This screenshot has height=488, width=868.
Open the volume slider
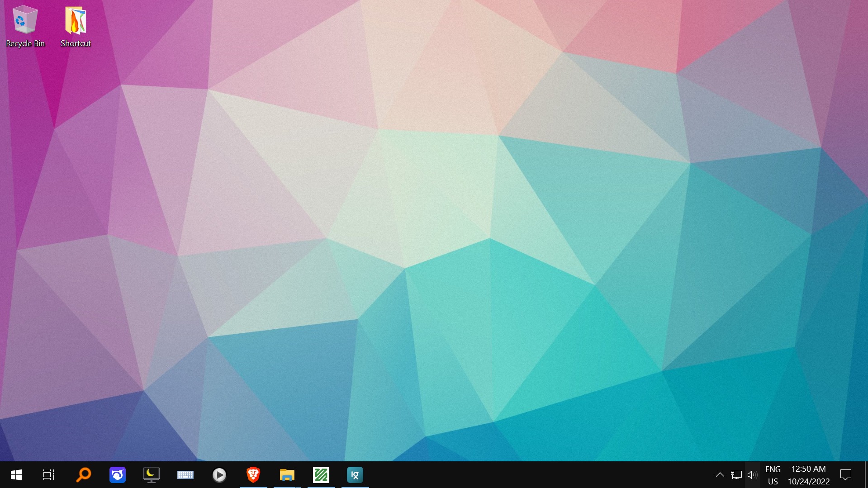[x=752, y=475]
